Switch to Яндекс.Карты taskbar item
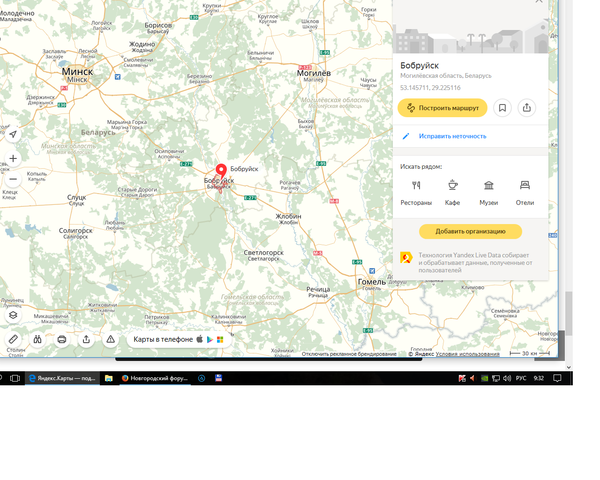The image size is (600, 480). pyautogui.click(x=62, y=378)
